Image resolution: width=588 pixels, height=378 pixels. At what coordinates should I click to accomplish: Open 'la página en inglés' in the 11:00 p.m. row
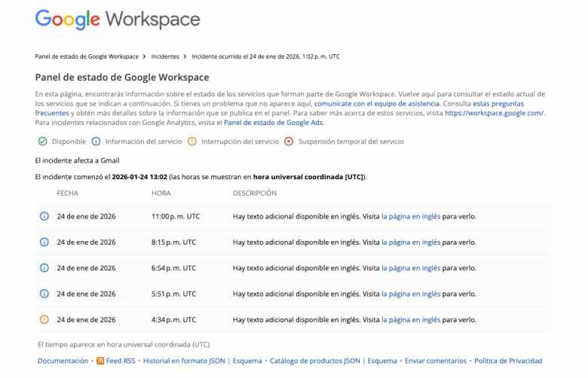coord(411,217)
